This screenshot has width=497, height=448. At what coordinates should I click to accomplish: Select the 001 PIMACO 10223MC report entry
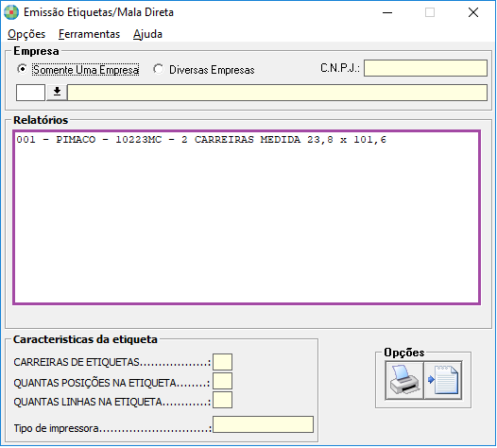coord(201,140)
